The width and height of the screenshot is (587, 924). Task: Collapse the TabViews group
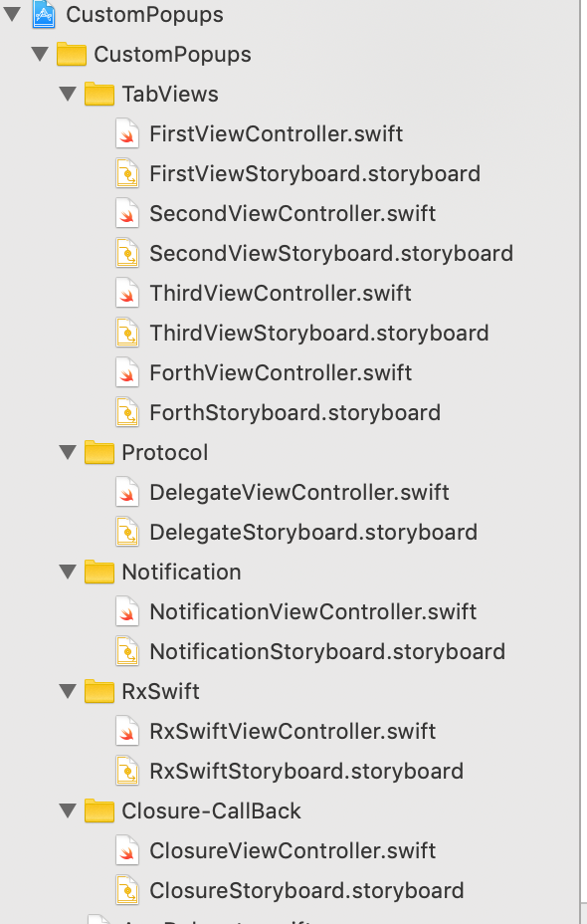click(x=68, y=93)
